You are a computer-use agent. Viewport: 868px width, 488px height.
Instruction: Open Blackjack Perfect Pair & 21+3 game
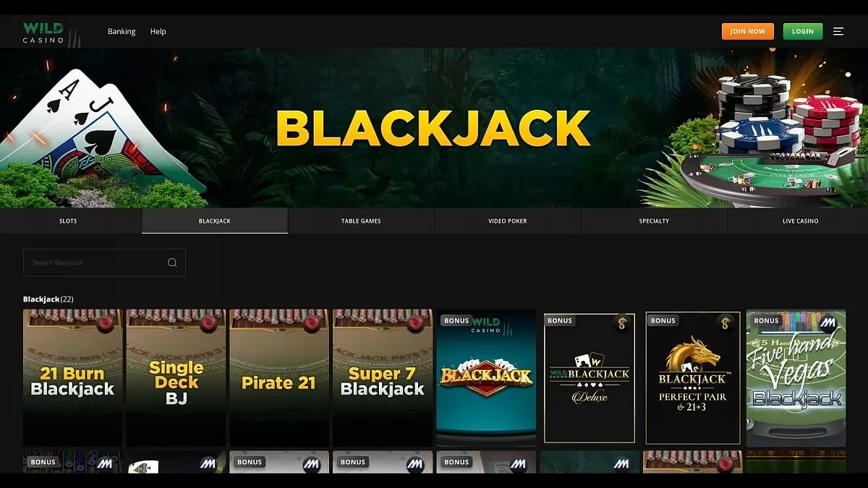[x=692, y=376]
